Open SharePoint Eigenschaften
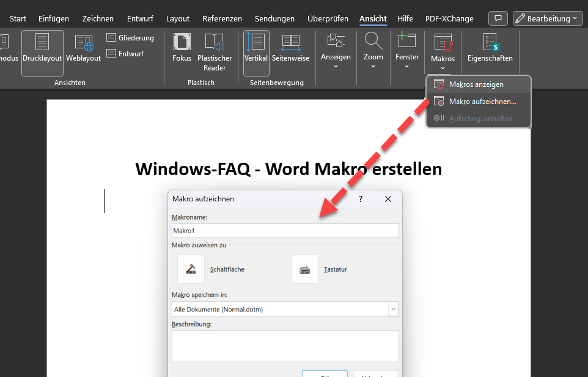Image resolution: width=588 pixels, height=377 pixels. [x=490, y=49]
